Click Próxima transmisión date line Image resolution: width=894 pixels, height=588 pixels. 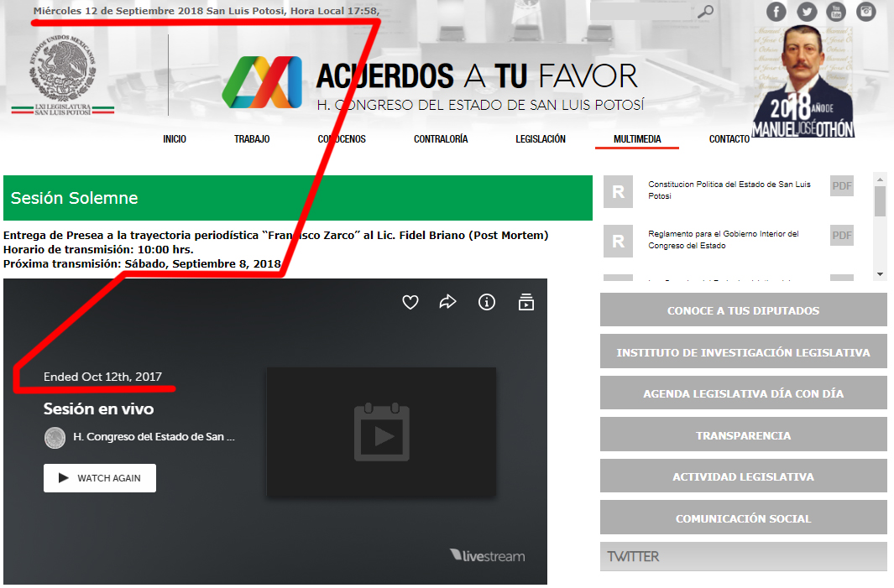pyautogui.click(x=142, y=263)
